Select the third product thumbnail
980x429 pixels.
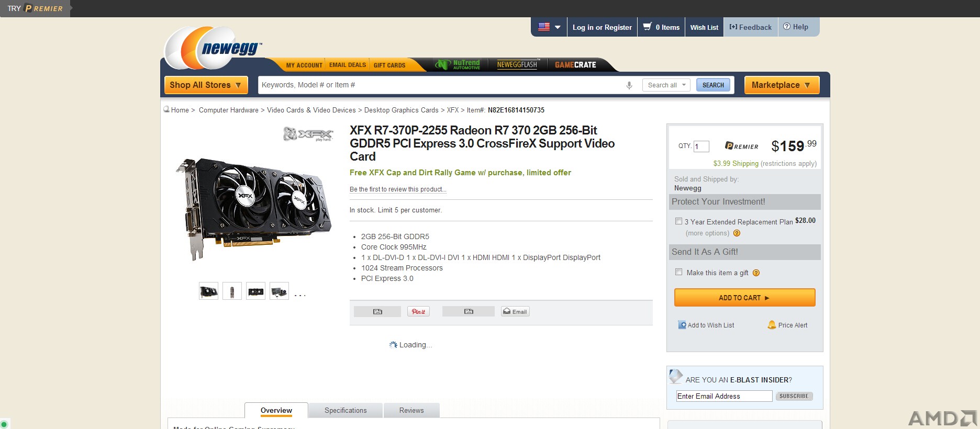pyautogui.click(x=255, y=291)
